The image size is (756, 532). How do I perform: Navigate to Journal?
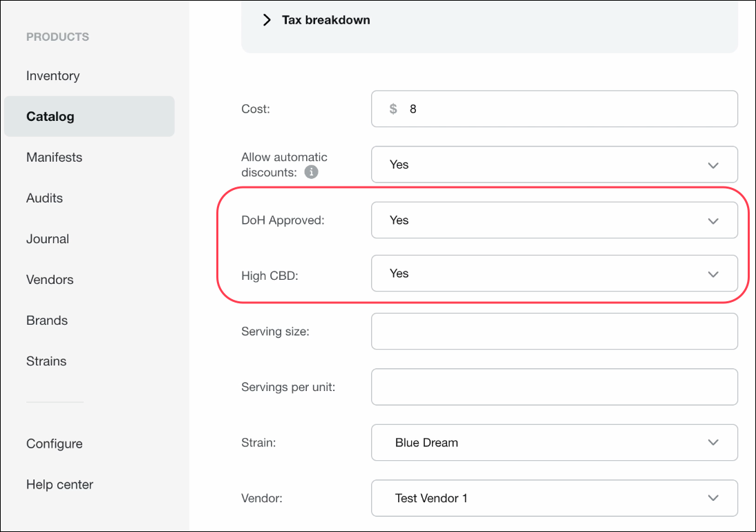coord(48,239)
